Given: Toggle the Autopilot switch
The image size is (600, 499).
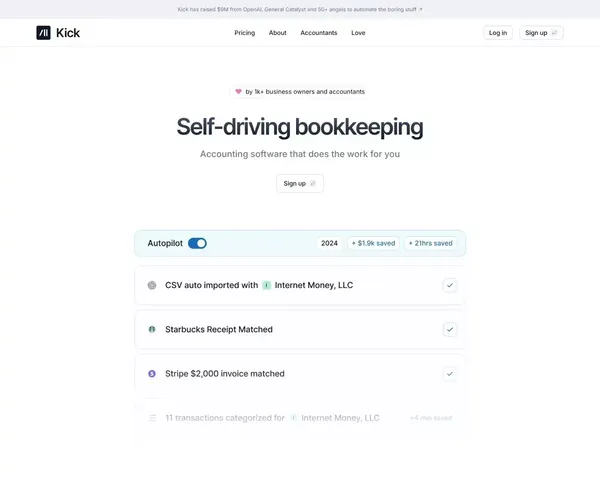Looking at the screenshot, I should pos(197,243).
